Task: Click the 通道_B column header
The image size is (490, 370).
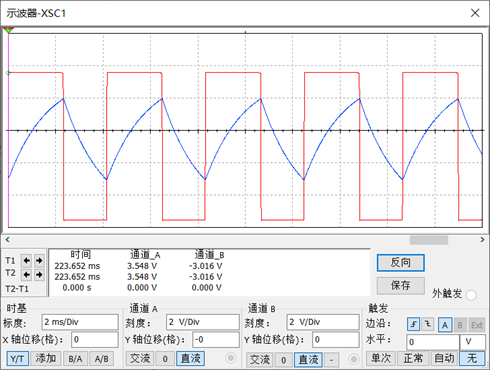Action: (209, 255)
